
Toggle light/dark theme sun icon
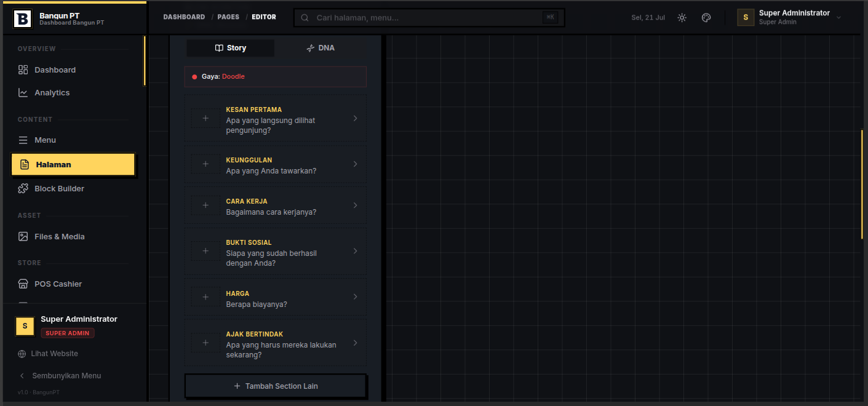682,18
